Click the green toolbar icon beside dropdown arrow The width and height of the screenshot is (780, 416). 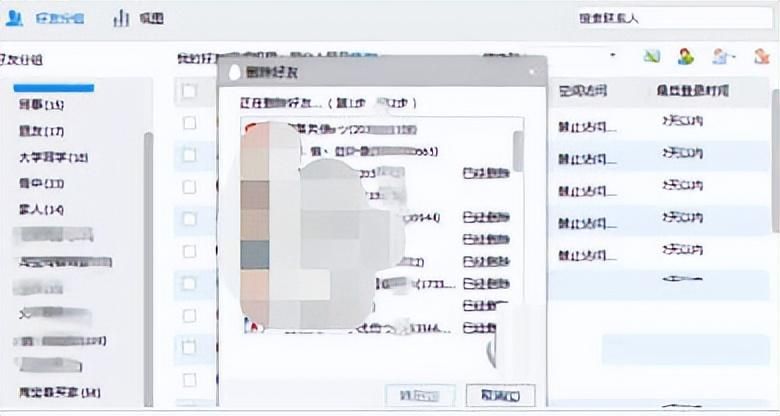pyautogui.click(x=651, y=56)
